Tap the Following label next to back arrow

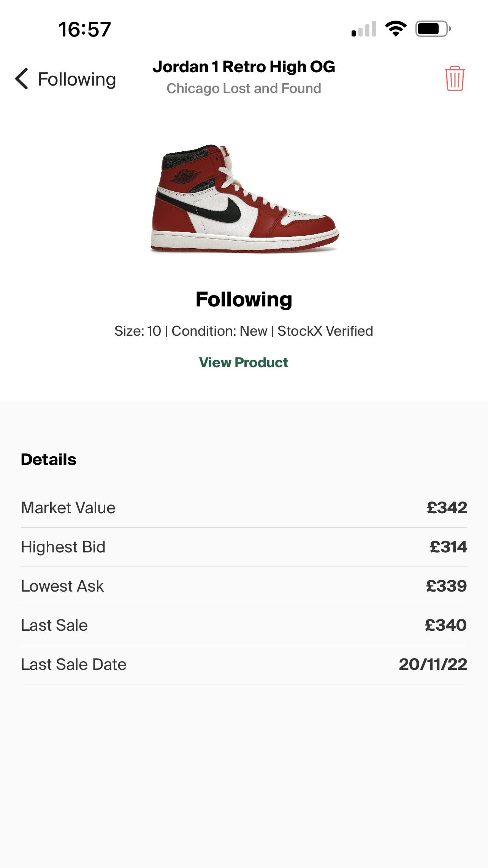click(x=76, y=79)
